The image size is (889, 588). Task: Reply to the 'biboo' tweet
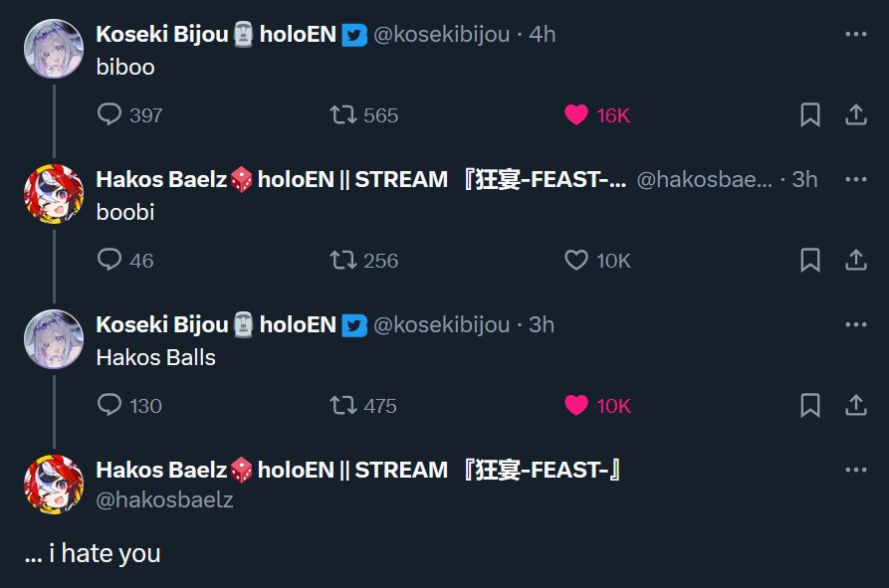(x=110, y=115)
